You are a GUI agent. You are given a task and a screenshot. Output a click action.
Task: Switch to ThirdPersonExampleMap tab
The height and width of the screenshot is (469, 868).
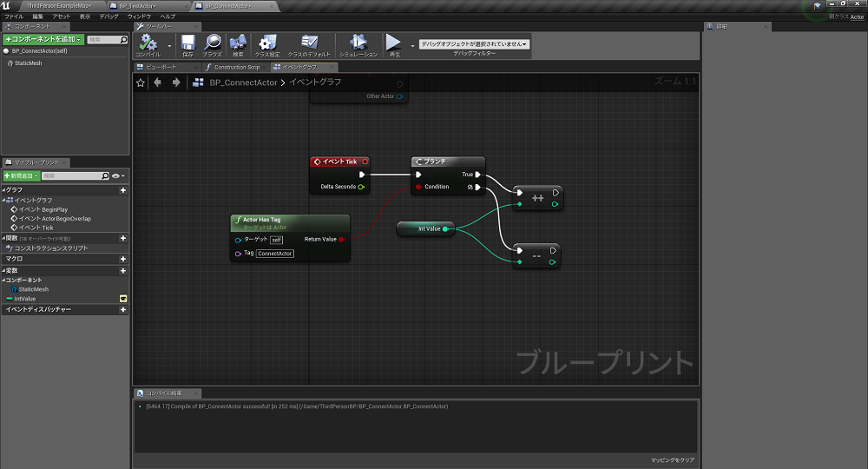click(x=59, y=6)
